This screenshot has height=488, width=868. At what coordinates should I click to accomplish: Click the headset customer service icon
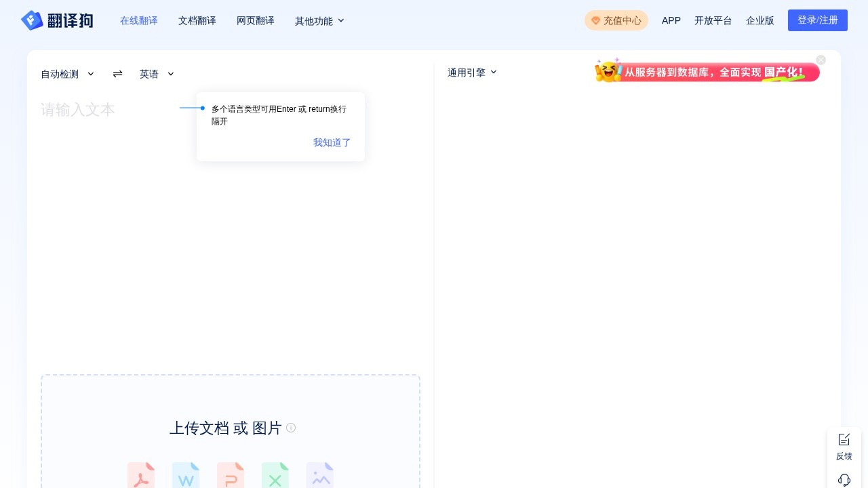pos(844,480)
